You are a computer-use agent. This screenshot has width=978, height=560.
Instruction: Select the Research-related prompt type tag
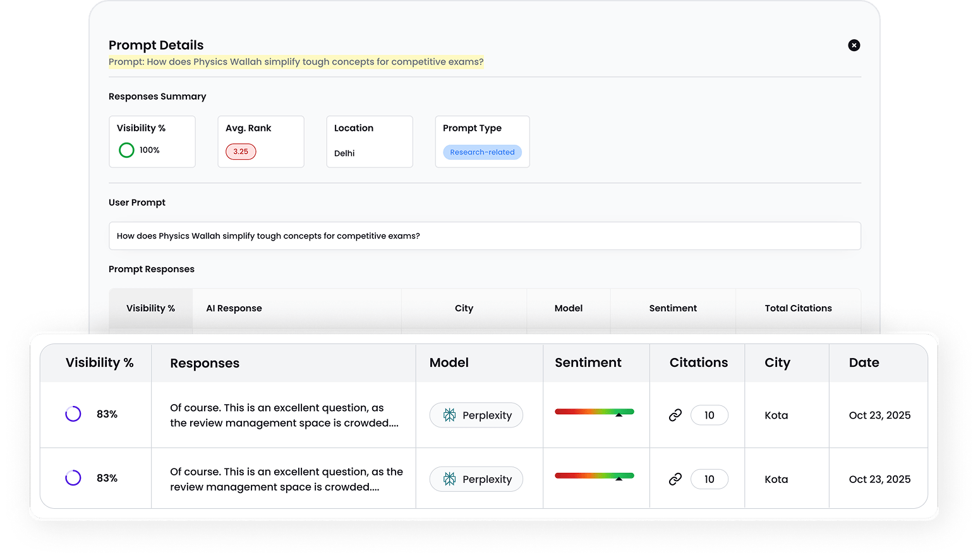pyautogui.click(x=482, y=152)
